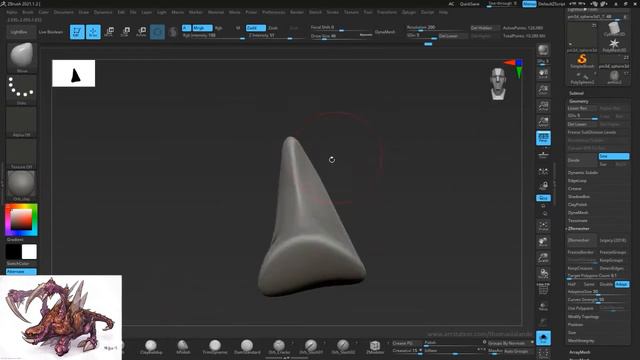
Task: Open the Tool menu
Action: pyautogui.click(x=368, y=12)
